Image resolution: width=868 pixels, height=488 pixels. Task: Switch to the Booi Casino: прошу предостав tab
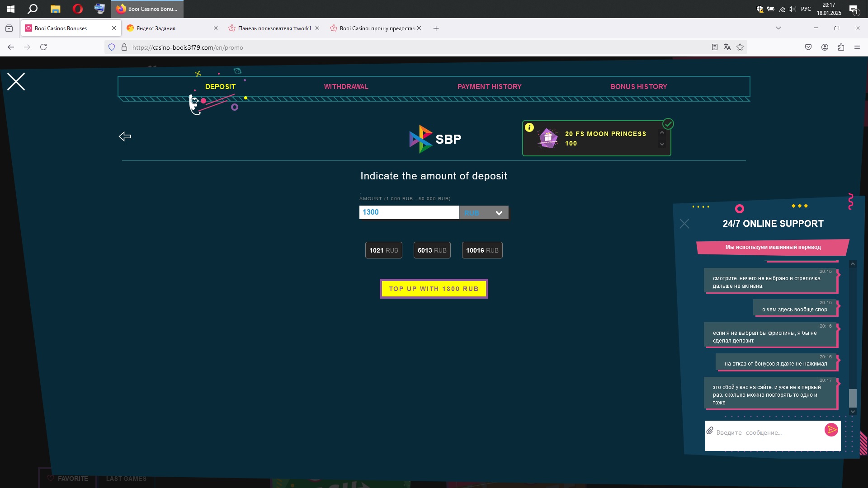point(376,28)
